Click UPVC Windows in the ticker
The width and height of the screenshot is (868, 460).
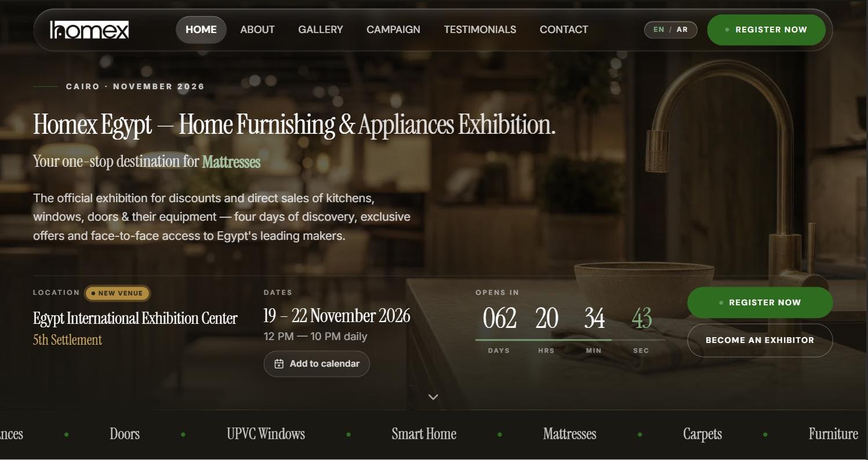pyautogui.click(x=266, y=434)
